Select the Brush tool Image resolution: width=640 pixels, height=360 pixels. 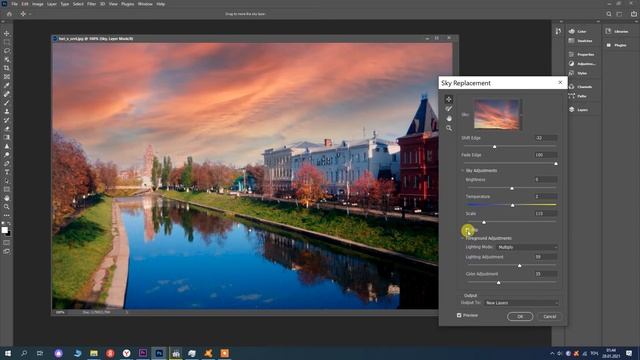pyautogui.click(x=7, y=102)
